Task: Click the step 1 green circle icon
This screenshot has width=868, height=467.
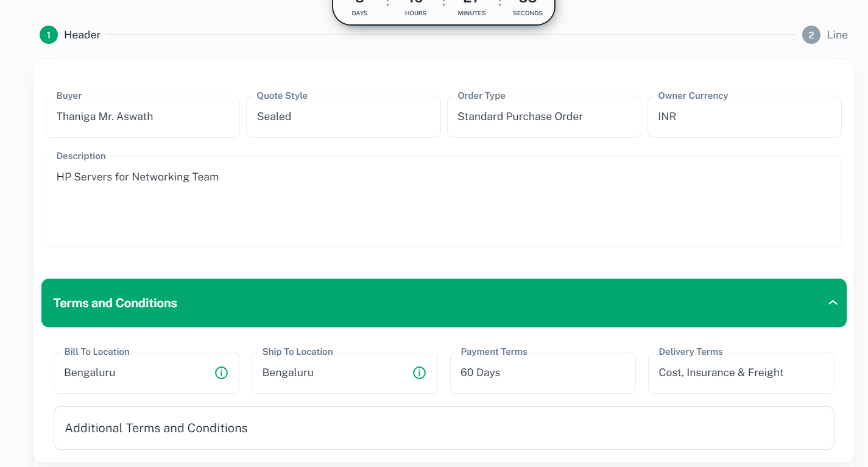Action: (49, 35)
